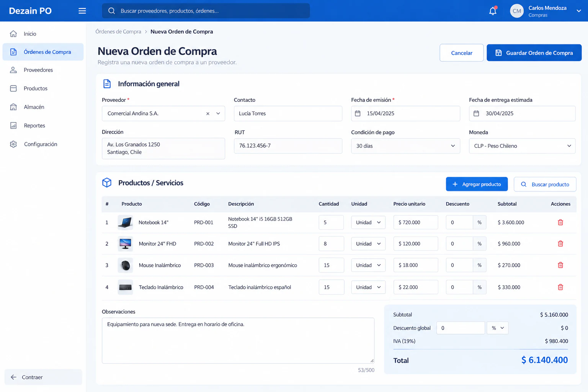Viewport: 588px width, 392px height.
Task: Click Precio unitario field $ 18.000
Action: [416, 265]
